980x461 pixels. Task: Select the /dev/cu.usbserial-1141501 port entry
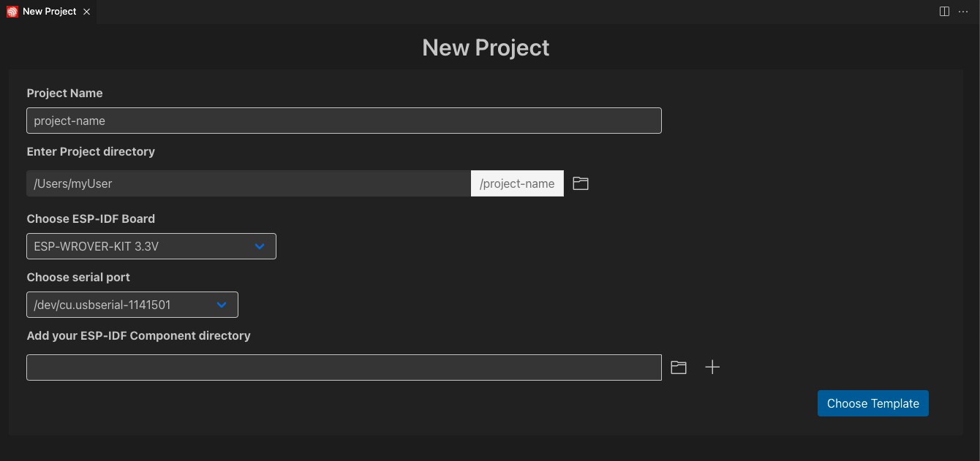(x=102, y=305)
